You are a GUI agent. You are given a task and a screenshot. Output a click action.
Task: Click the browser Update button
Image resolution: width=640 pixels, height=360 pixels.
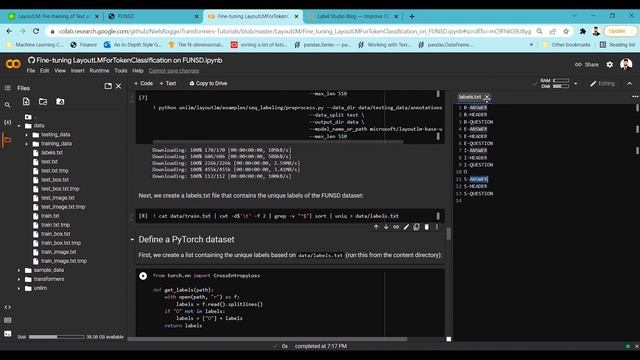[x=620, y=31]
